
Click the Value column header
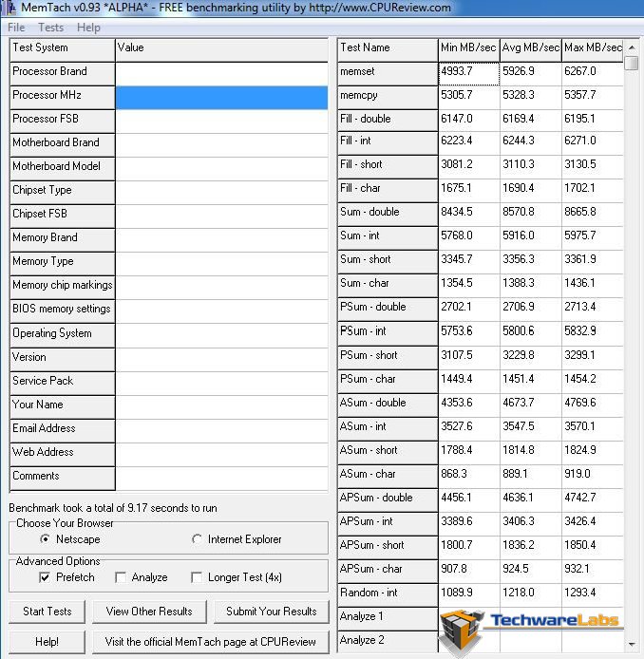[x=221, y=50]
